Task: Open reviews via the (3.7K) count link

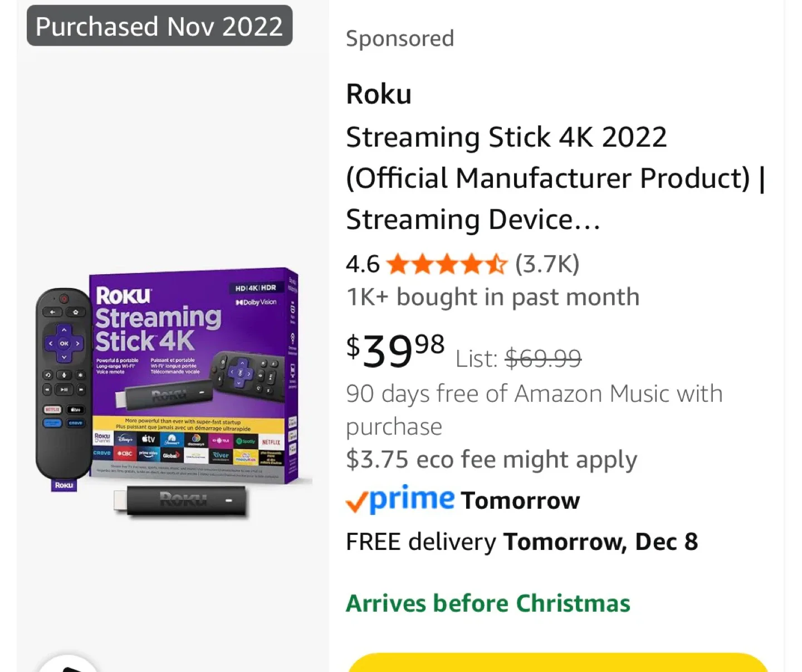Action: point(546,264)
